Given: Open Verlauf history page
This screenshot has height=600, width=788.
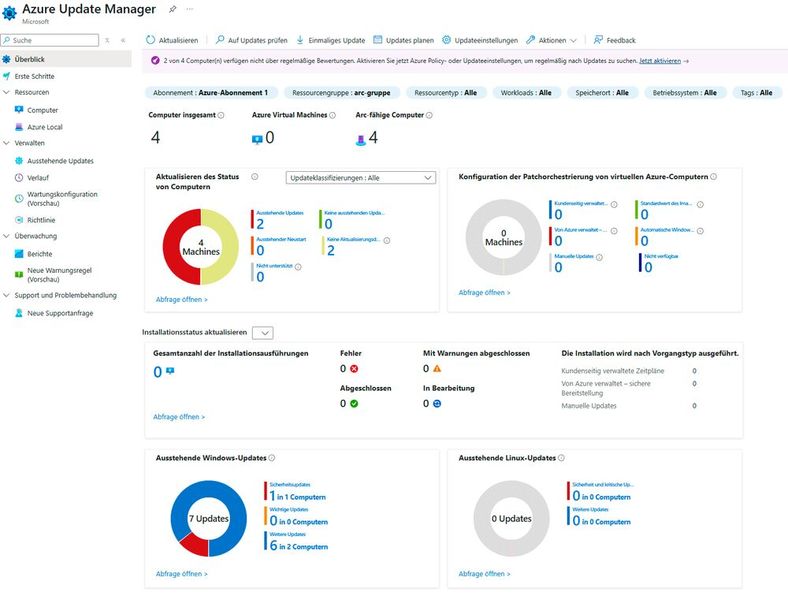Looking at the screenshot, I should 38,178.
